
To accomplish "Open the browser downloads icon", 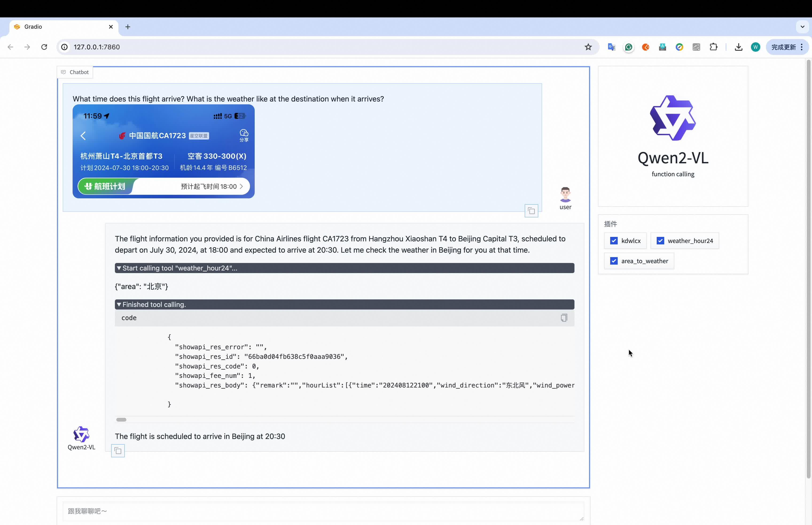I will pos(738,47).
